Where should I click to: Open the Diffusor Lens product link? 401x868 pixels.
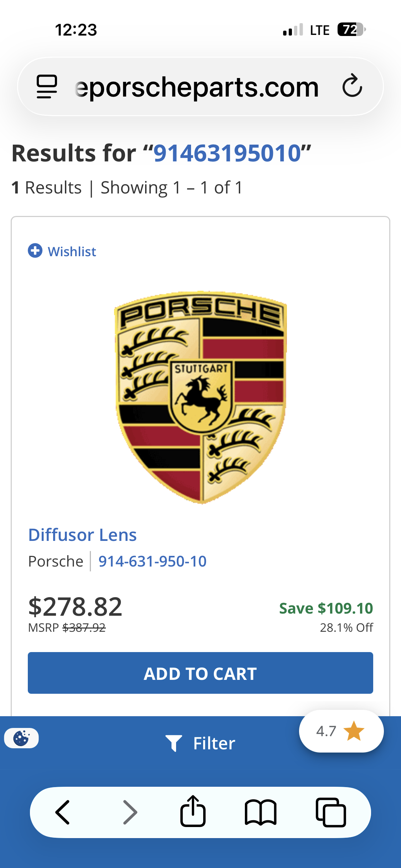(82, 535)
